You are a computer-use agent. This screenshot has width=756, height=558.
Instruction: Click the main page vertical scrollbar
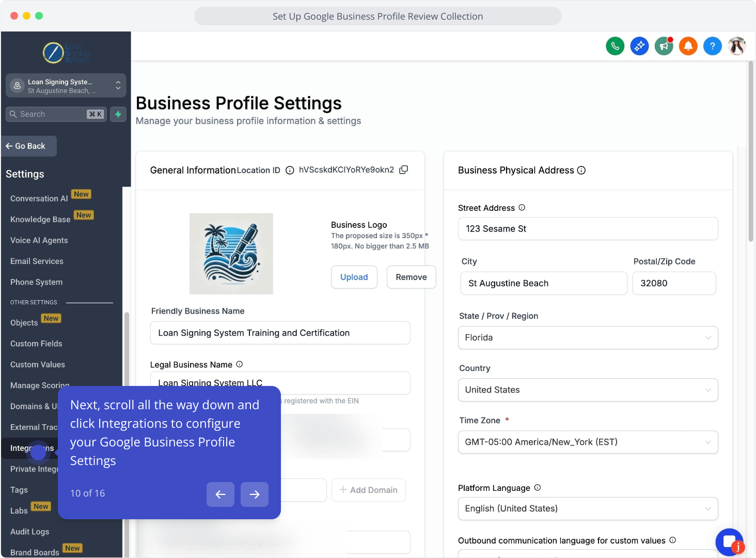(x=751, y=151)
